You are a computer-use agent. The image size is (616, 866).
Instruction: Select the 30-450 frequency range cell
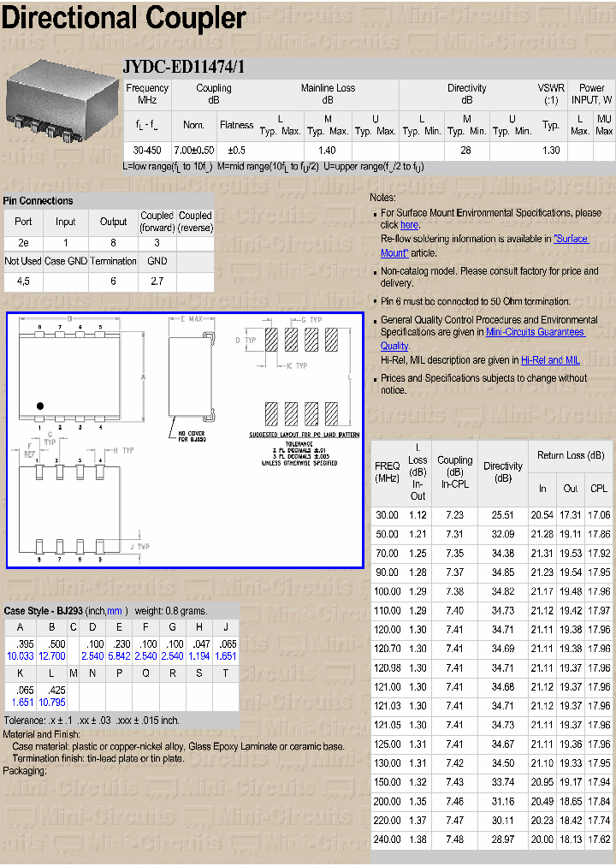tap(147, 151)
